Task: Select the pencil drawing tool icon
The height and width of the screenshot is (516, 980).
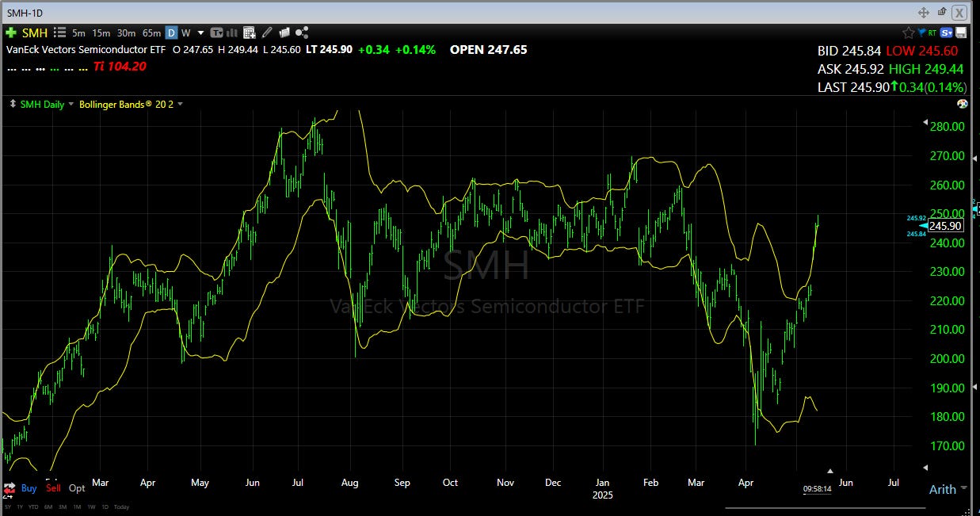Action: tap(266, 32)
